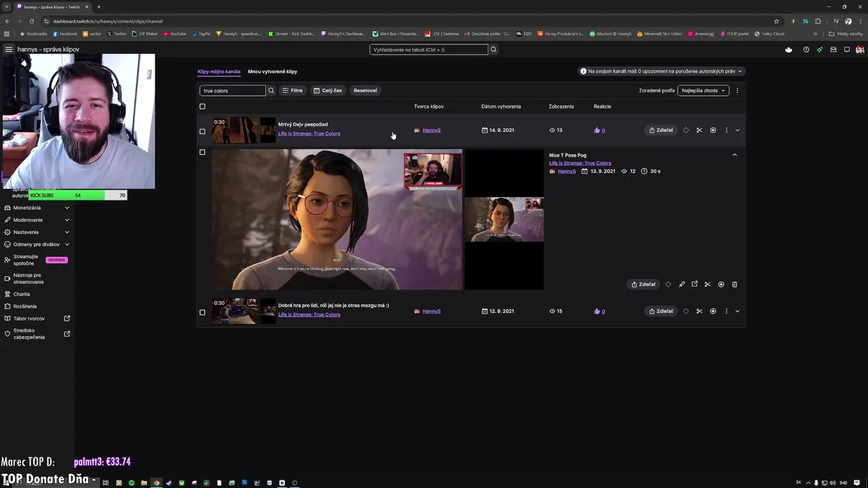Open three-dot menu on Mrtvý Dejv row
Viewport: 868px width, 488px height.
pyautogui.click(x=726, y=130)
